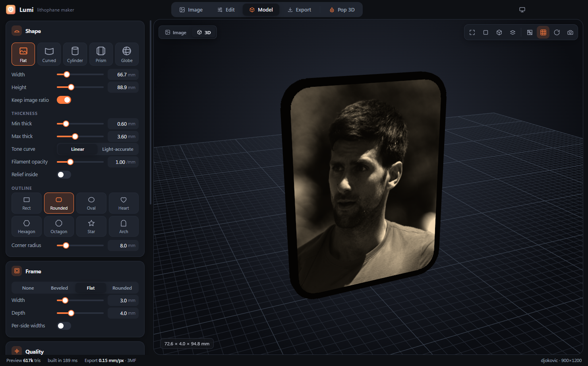This screenshot has height=366, width=588.
Task: Select the Flat shape option
Action: (x=23, y=54)
